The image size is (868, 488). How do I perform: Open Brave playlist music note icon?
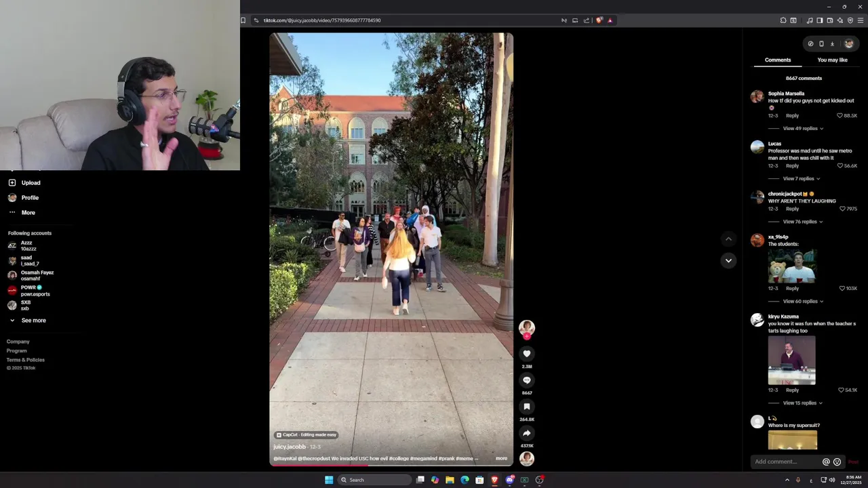[809, 20]
